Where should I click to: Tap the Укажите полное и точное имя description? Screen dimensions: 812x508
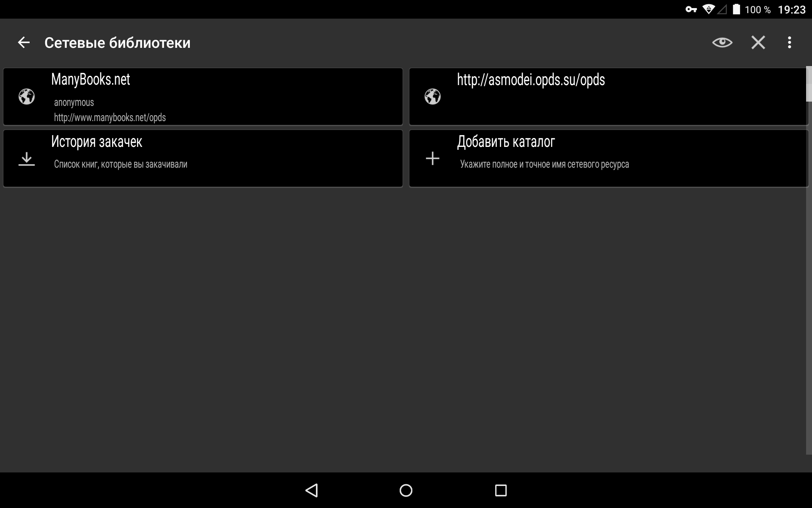pyautogui.click(x=544, y=164)
